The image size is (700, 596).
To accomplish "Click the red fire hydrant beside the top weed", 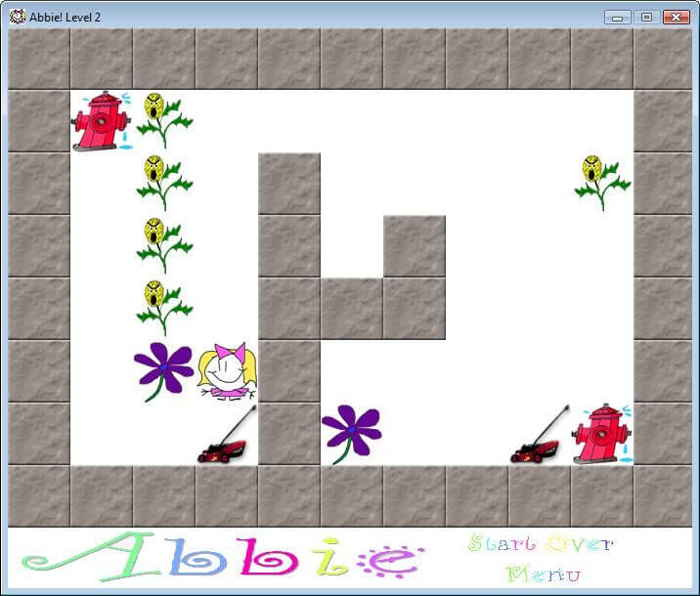I will [102, 121].
